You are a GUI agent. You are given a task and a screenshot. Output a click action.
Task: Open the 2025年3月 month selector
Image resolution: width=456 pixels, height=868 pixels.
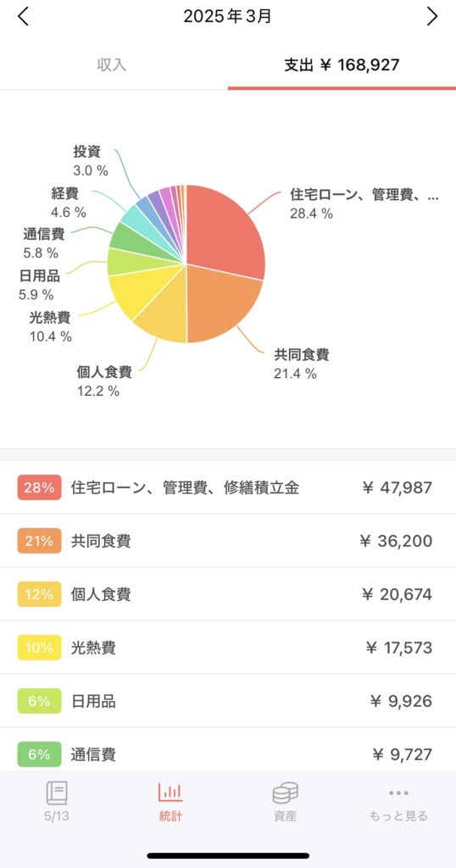click(x=227, y=17)
